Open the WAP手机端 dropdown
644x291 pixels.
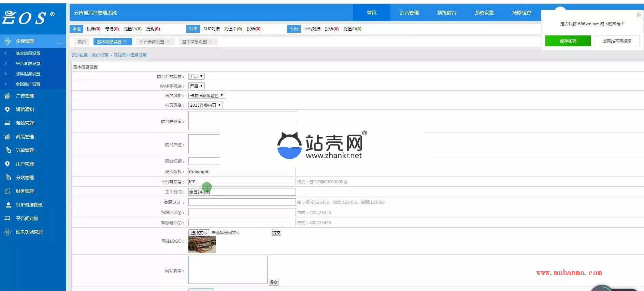pos(196,86)
